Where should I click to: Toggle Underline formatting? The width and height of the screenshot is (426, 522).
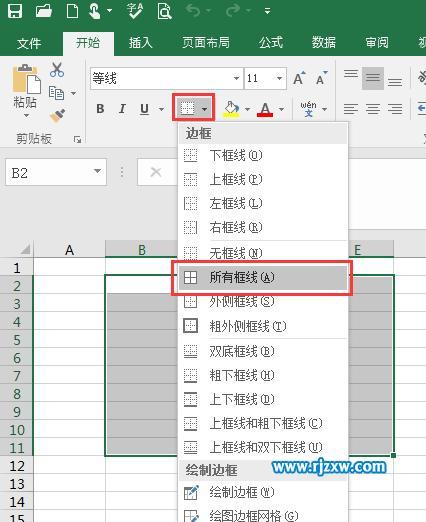[x=144, y=109]
